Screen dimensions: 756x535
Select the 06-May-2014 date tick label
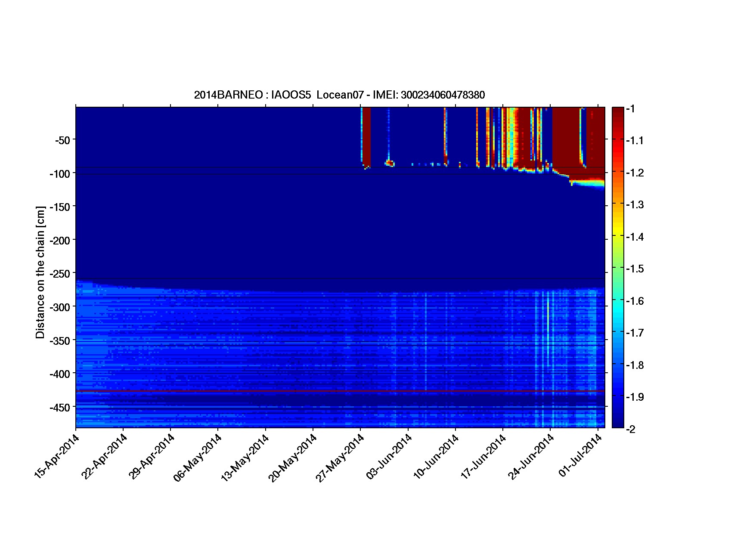[x=199, y=457]
